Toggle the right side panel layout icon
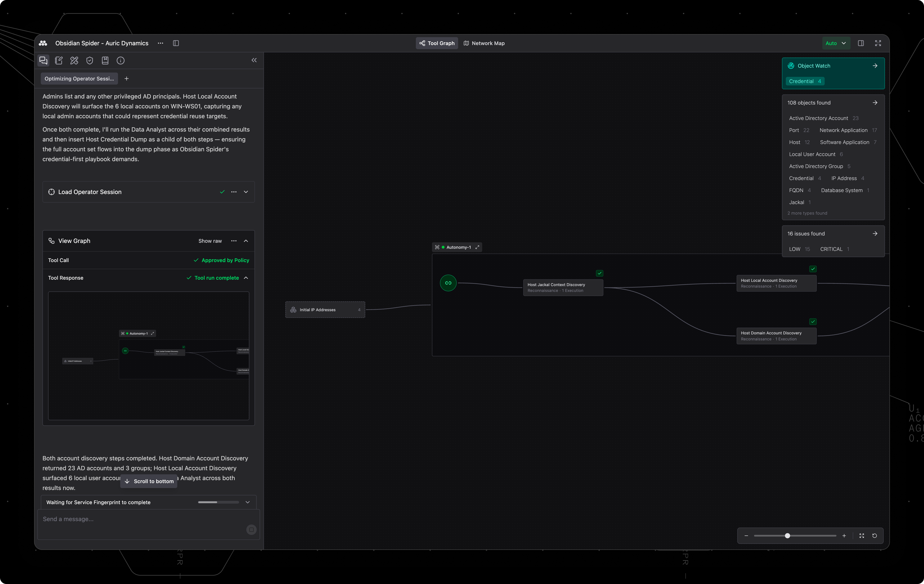924x584 pixels. click(861, 43)
